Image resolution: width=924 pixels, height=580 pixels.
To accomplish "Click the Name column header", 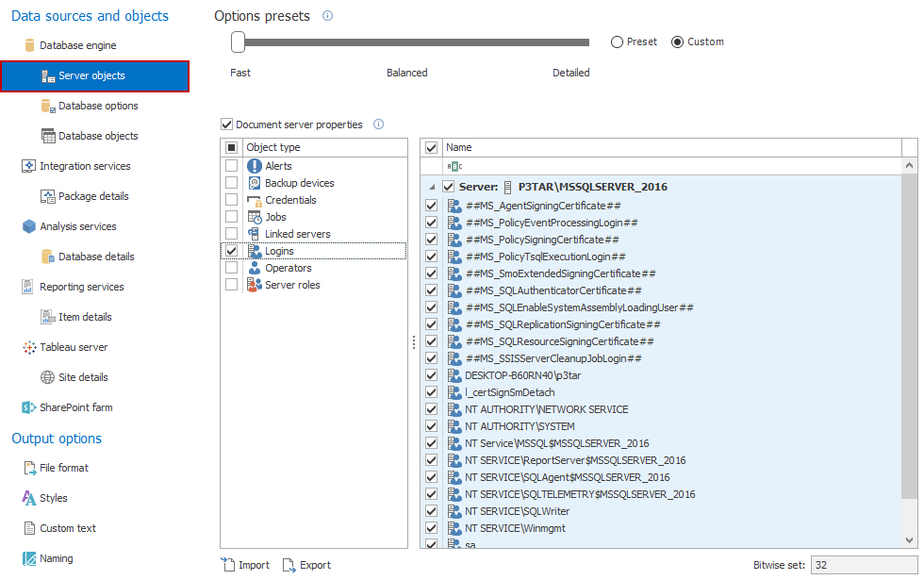I will tap(671, 147).
